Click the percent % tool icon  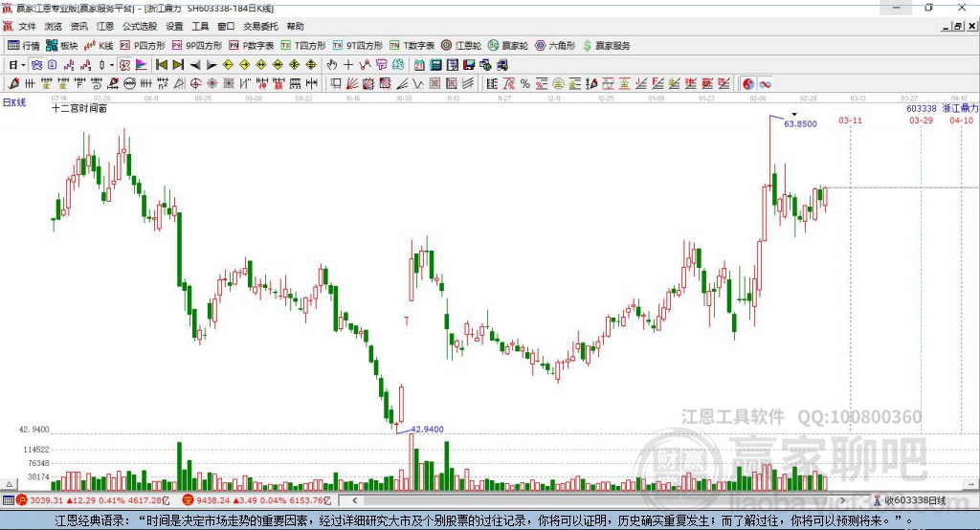click(x=525, y=83)
